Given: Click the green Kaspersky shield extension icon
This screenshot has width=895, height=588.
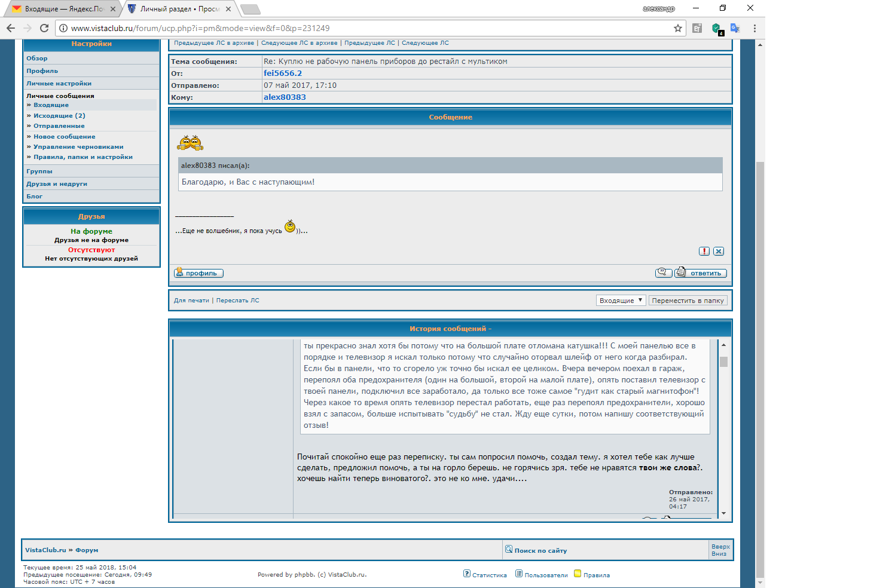Looking at the screenshot, I should 717,28.
